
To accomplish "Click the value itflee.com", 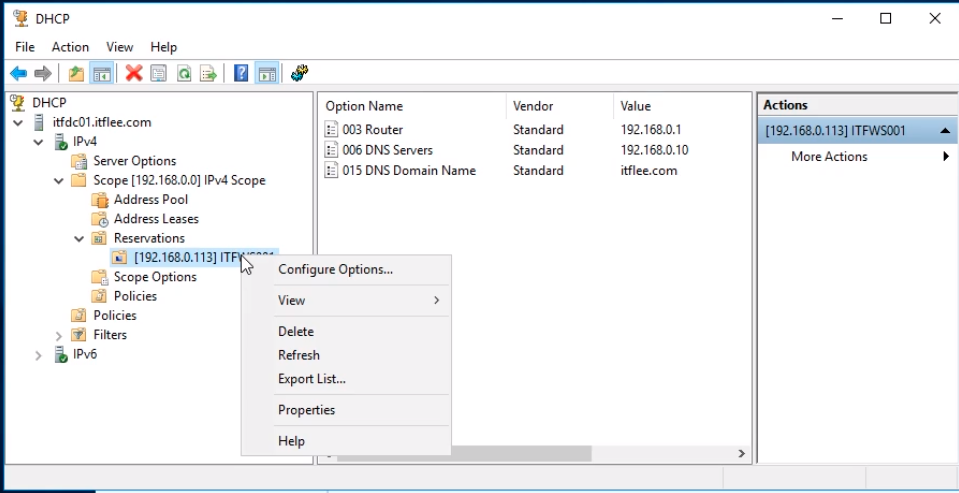I will pyautogui.click(x=648, y=171).
